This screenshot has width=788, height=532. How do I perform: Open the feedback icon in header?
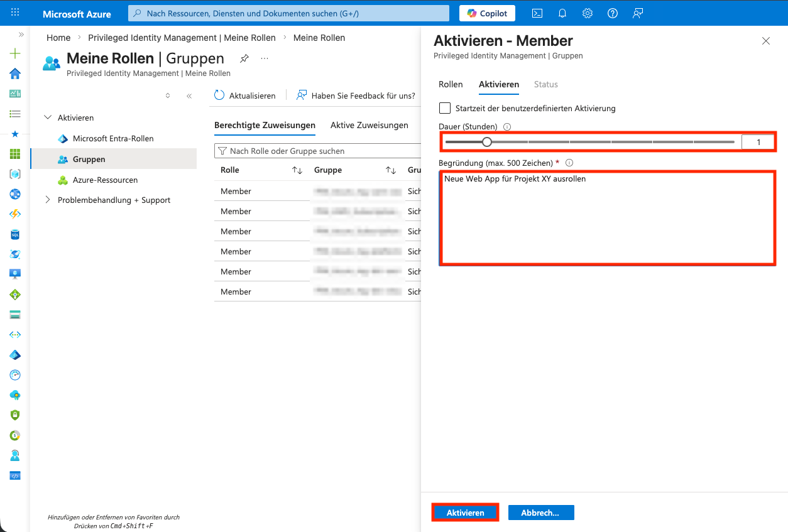click(x=638, y=13)
